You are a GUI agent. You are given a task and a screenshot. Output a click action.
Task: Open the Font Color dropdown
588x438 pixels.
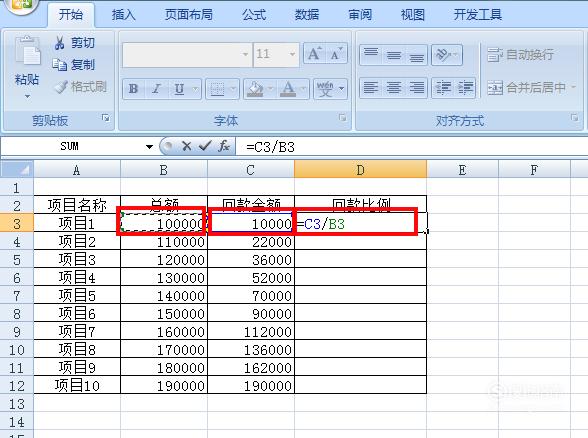pos(303,89)
